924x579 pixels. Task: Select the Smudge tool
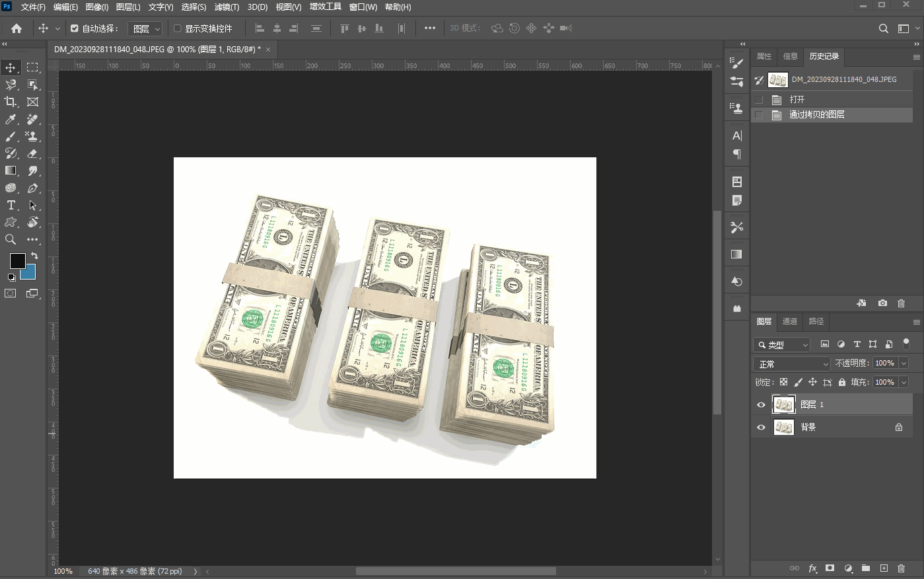point(32,171)
